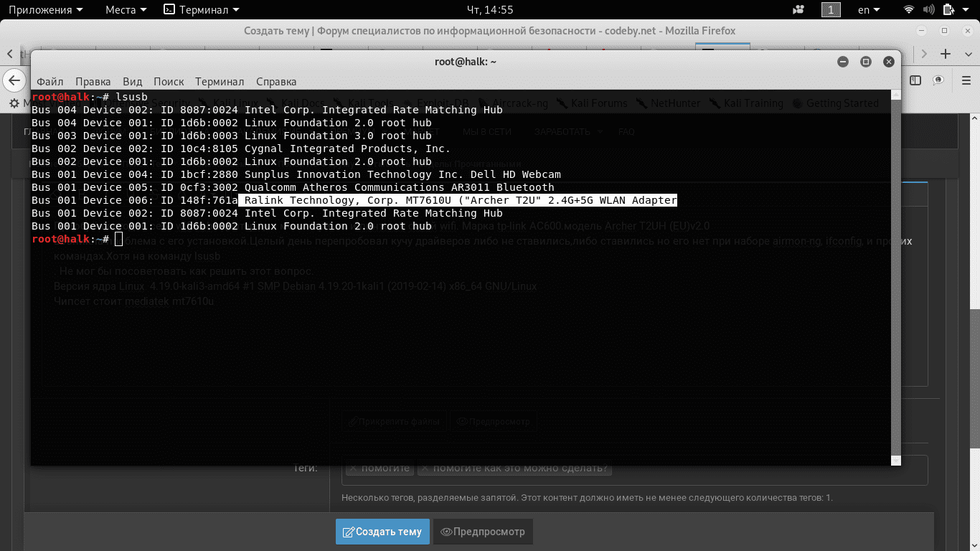Select workspace 1 indicator
Viewport: 980px width, 551px height.
[831, 9]
